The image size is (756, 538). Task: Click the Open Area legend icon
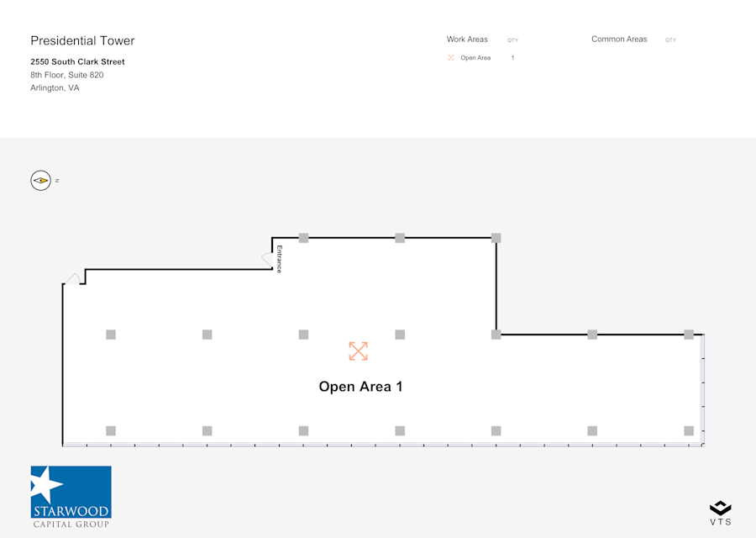point(451,58)
